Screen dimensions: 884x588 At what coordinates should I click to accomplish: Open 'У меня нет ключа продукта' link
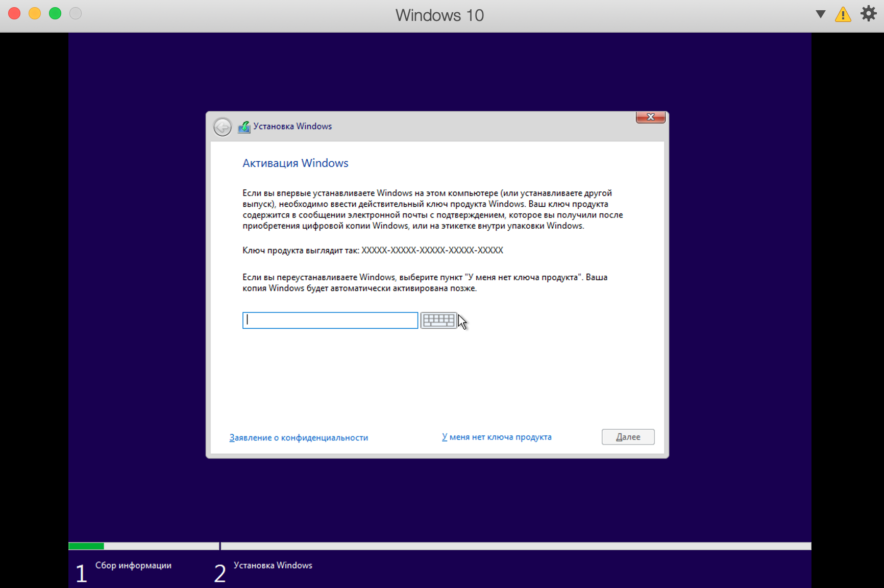pos(497,437)
